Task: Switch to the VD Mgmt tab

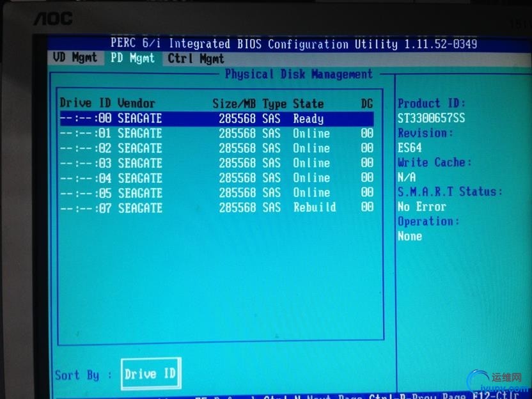Action: point(75,58)
